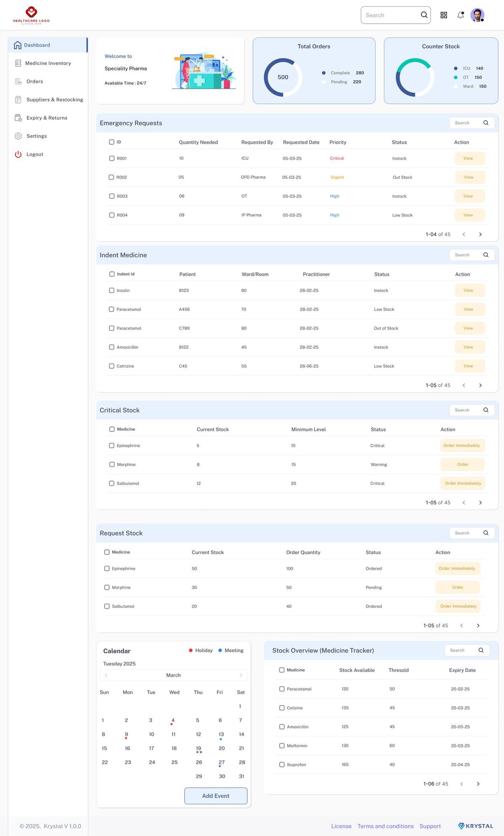Click the Suppliers & Restocking clipboard icon
The image size is (504, 836).
(x=18, y=100)
